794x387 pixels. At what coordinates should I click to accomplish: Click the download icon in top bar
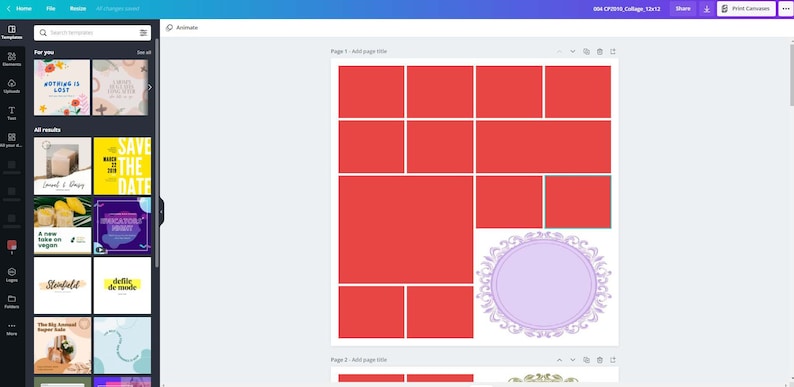(x=706, y=9)
